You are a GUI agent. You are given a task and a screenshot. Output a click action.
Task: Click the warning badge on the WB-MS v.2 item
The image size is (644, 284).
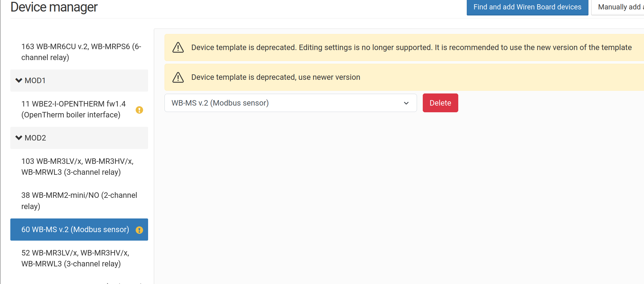coord(139,230)
